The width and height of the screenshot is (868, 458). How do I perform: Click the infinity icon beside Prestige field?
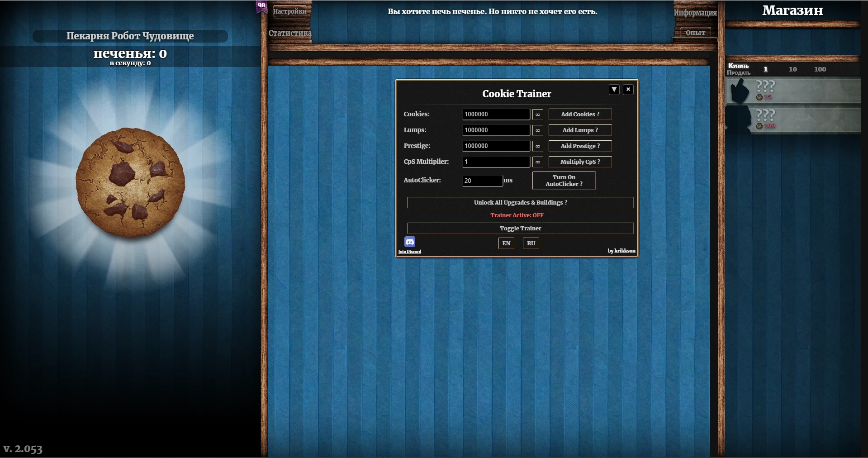(537, 146)
